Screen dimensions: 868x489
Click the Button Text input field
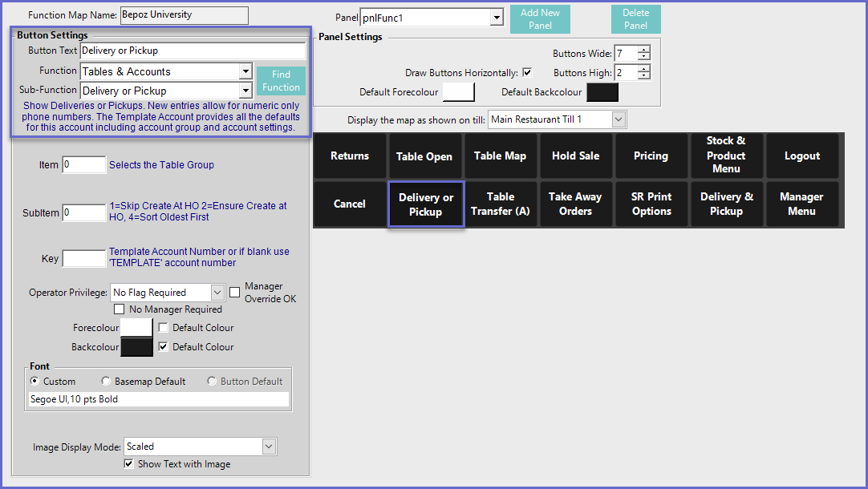coord(193,51)
